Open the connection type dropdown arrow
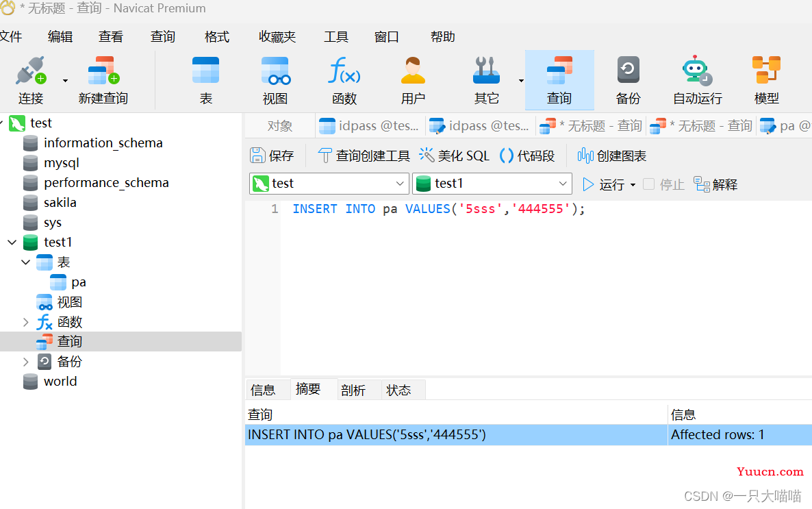812x509 pixels. click(65, 81)
